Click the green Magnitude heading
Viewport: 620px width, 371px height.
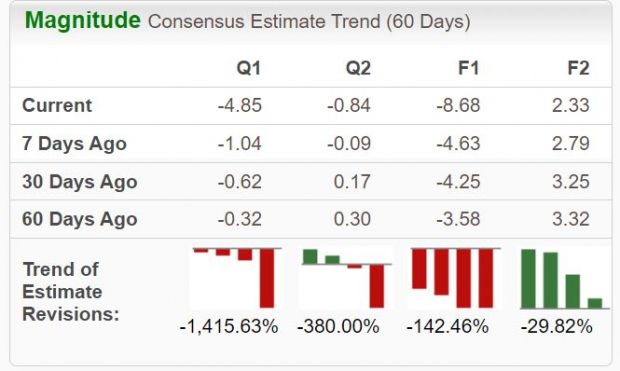click(x=83, y=20)
